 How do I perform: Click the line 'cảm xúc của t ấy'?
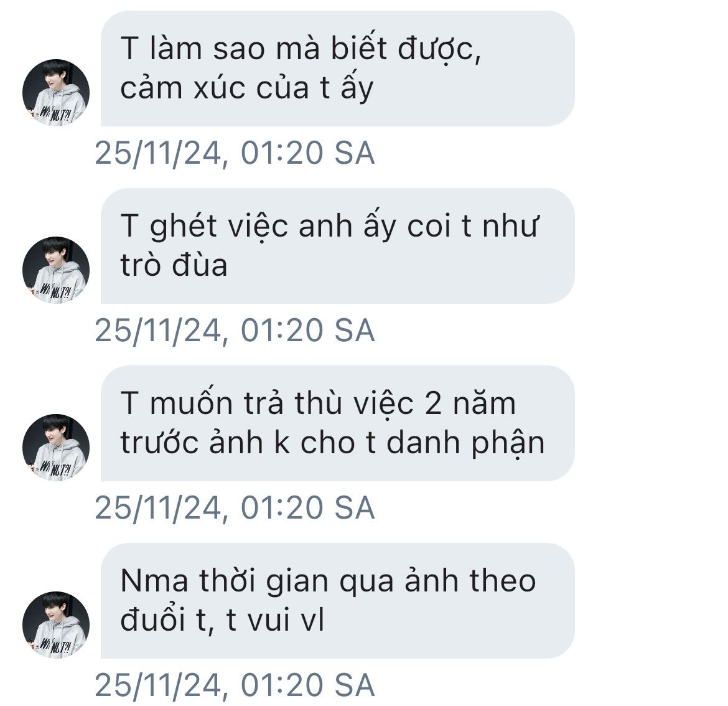[246, 88]
